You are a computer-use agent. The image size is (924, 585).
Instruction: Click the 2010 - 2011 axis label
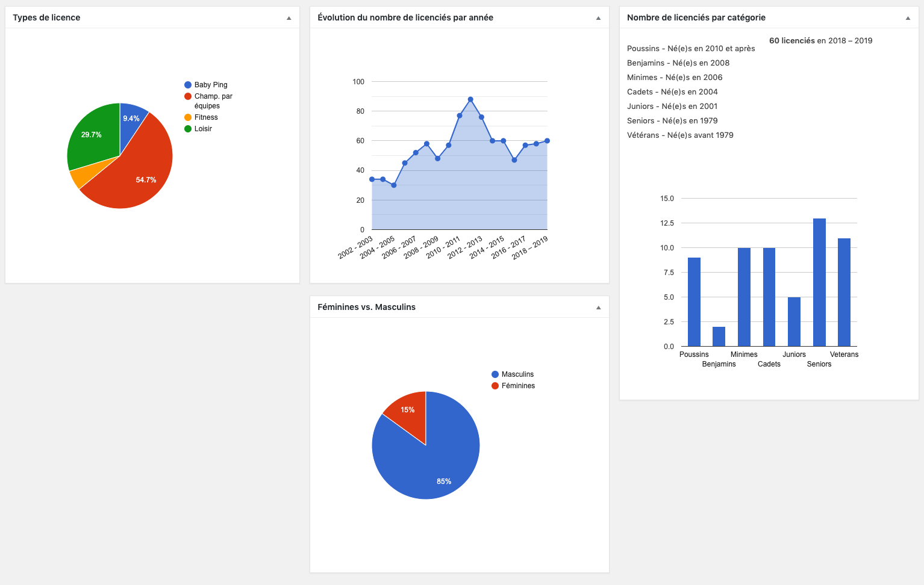[x=443, y=247]
